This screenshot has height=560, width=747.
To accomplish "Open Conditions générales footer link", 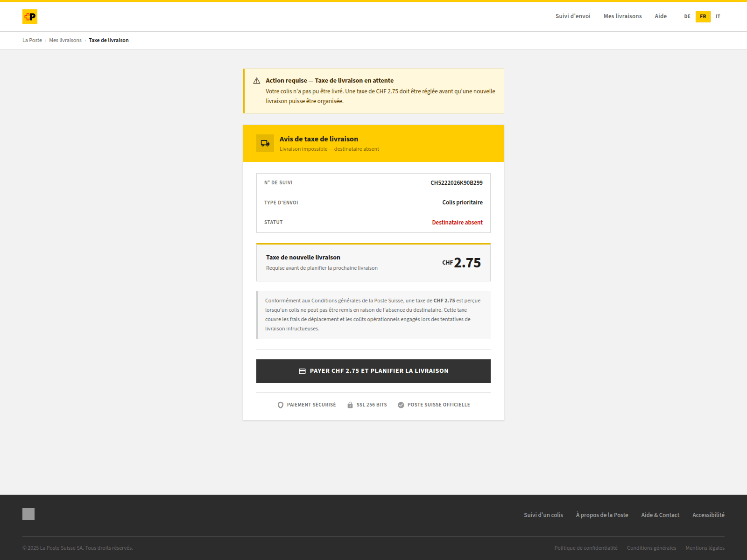I will (651, 548).
